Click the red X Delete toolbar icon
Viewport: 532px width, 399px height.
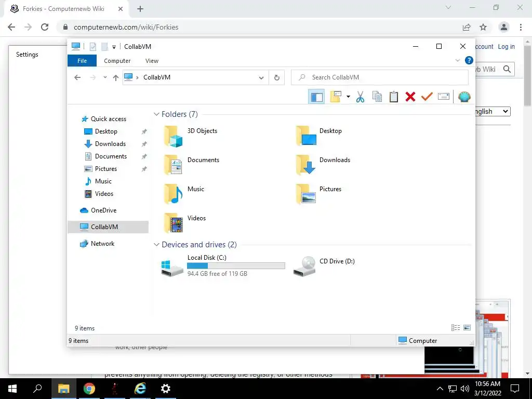point(410,97)
